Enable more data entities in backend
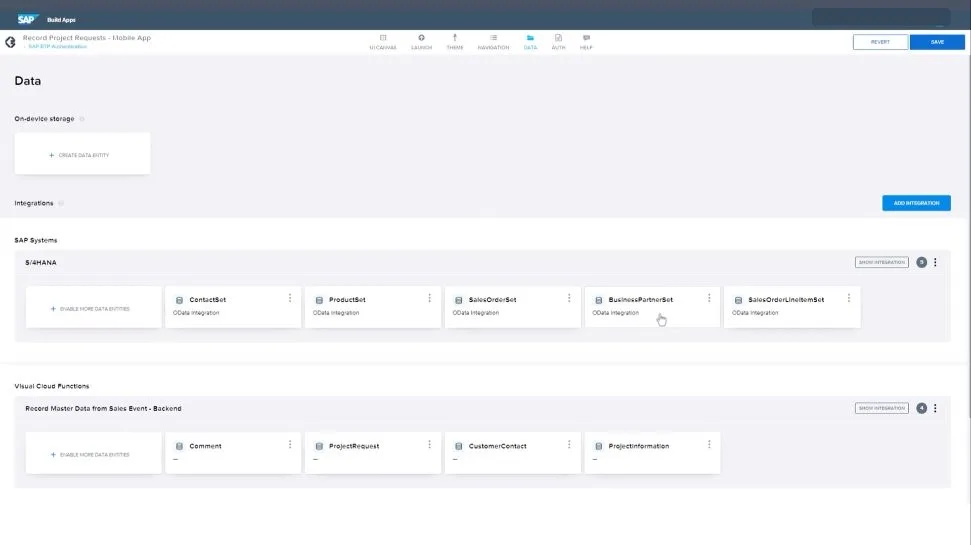 (x=94, y=453)
